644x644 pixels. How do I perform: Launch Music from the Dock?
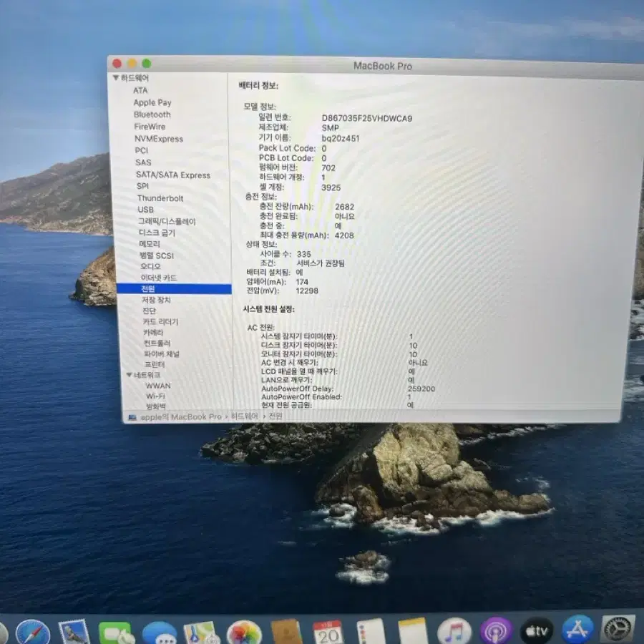coord(454,632)
